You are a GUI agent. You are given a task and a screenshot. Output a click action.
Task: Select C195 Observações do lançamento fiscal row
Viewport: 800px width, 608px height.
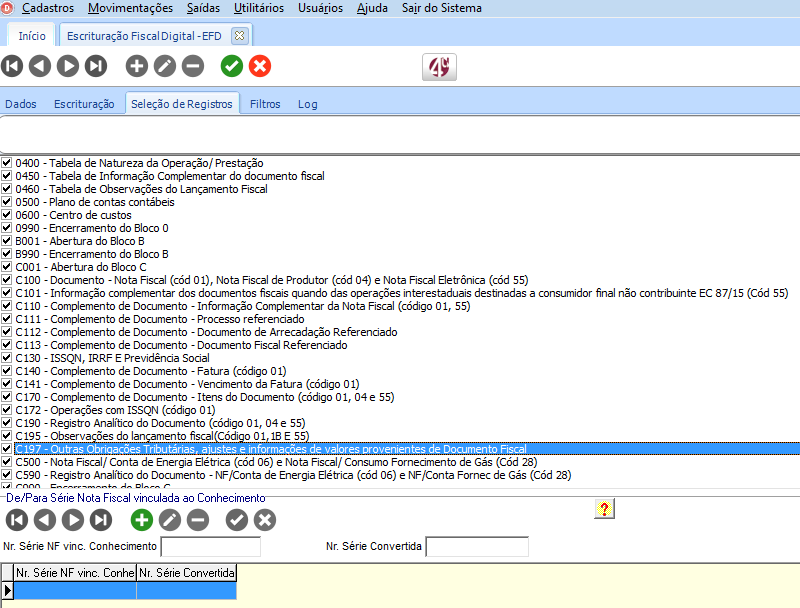point(162,436)
